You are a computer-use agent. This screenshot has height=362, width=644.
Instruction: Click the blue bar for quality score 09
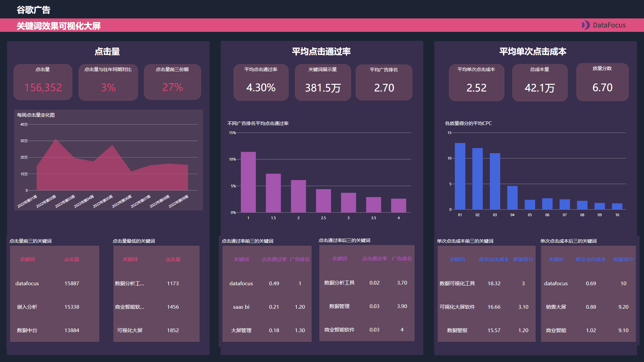pos(599,206)
